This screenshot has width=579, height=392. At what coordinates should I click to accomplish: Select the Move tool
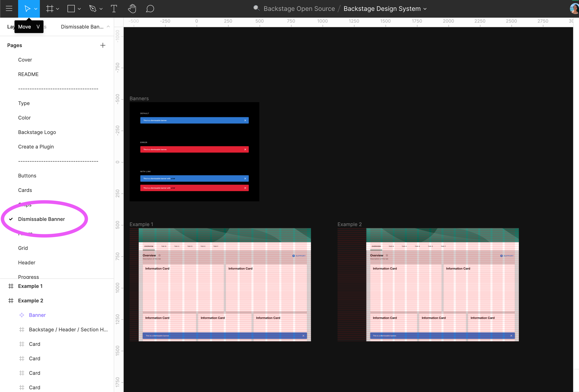[27, 8]
